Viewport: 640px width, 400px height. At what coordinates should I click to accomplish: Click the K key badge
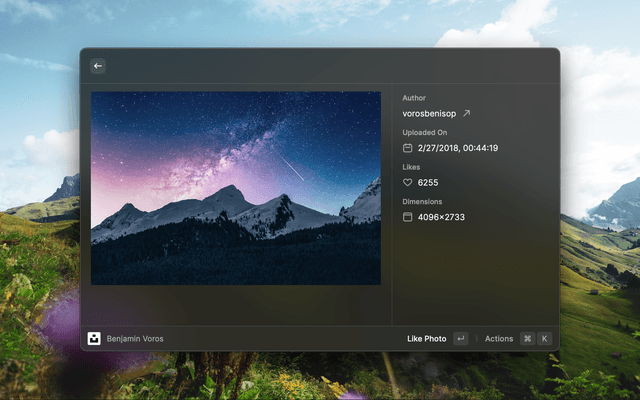coord(545,339)
